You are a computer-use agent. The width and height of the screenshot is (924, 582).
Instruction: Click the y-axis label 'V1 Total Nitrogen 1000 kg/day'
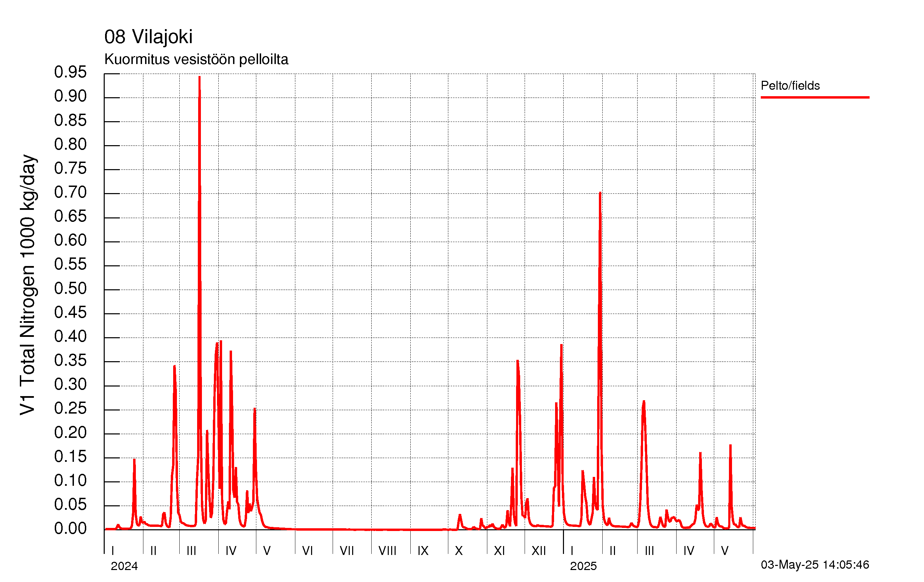coord(28,285)
